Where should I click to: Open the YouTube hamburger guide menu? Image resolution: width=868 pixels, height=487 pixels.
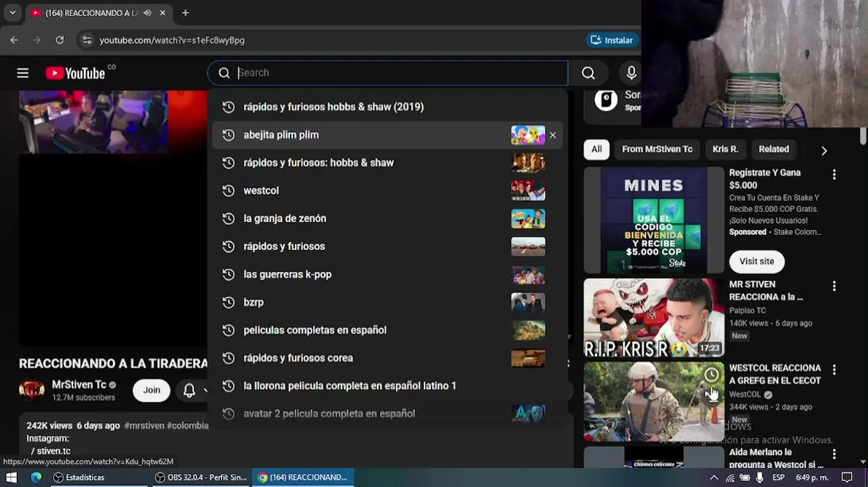tap(22, 73)
